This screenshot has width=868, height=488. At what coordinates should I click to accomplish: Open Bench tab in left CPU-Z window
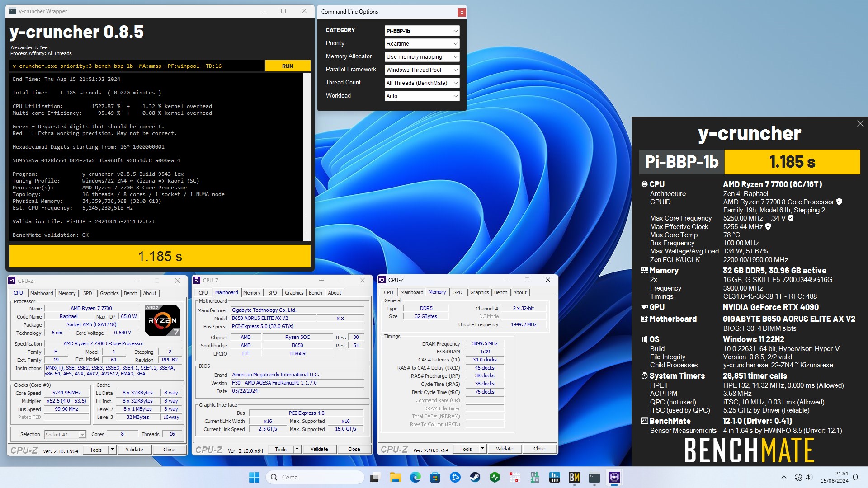[130, 293]
